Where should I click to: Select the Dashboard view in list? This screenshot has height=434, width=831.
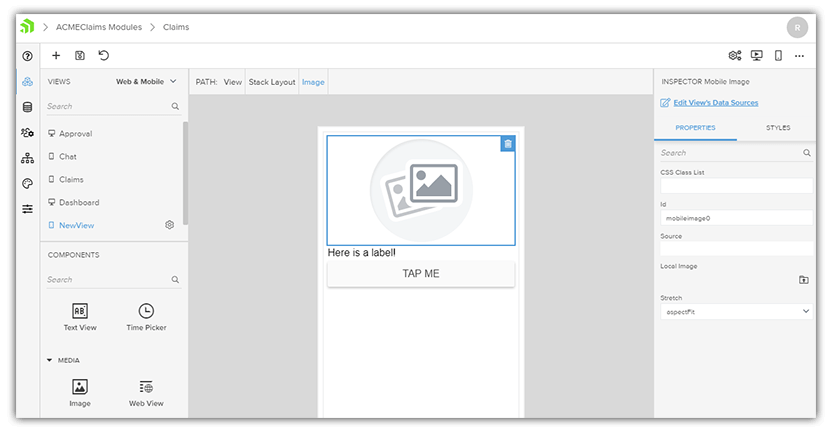click(79, 202)
